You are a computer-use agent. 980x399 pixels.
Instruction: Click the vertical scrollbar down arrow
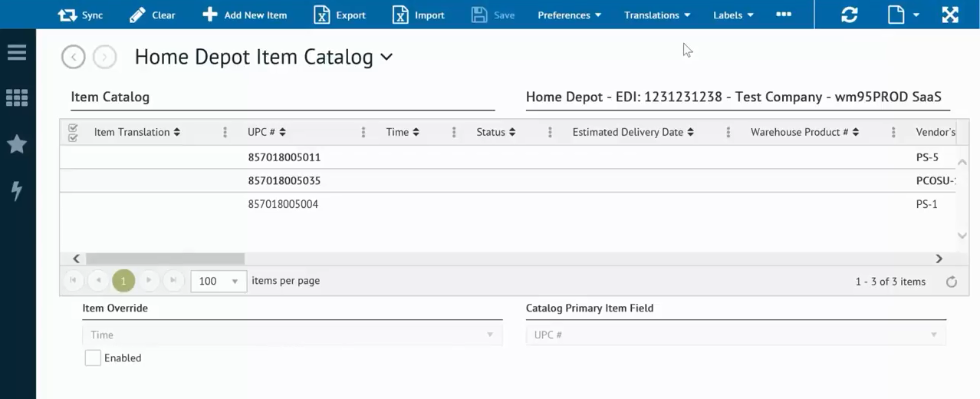(x=963, y=236)
